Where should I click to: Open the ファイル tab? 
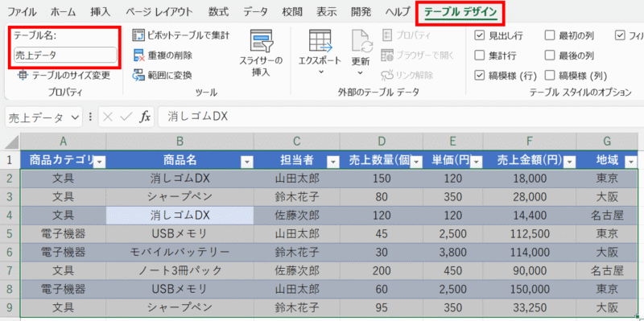(x=22, y=12)
